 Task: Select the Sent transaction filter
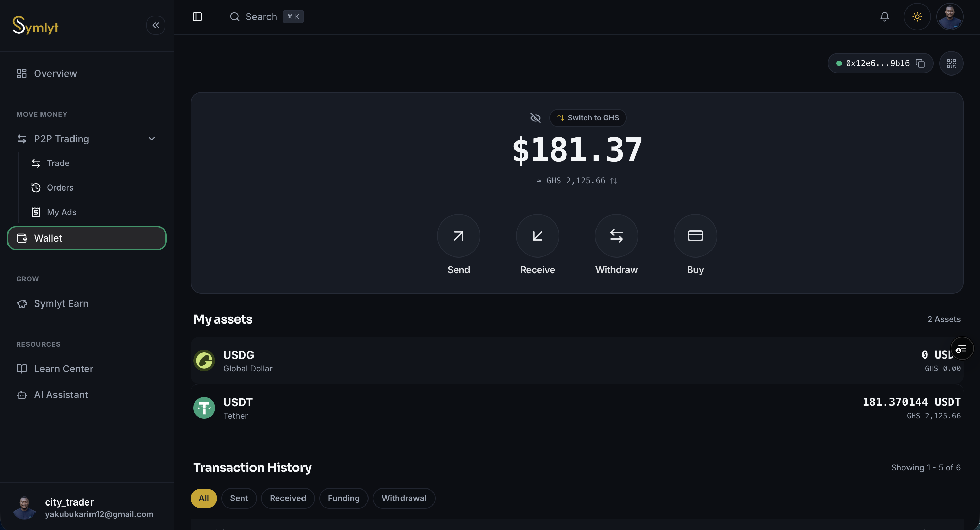tap(239, 498)
